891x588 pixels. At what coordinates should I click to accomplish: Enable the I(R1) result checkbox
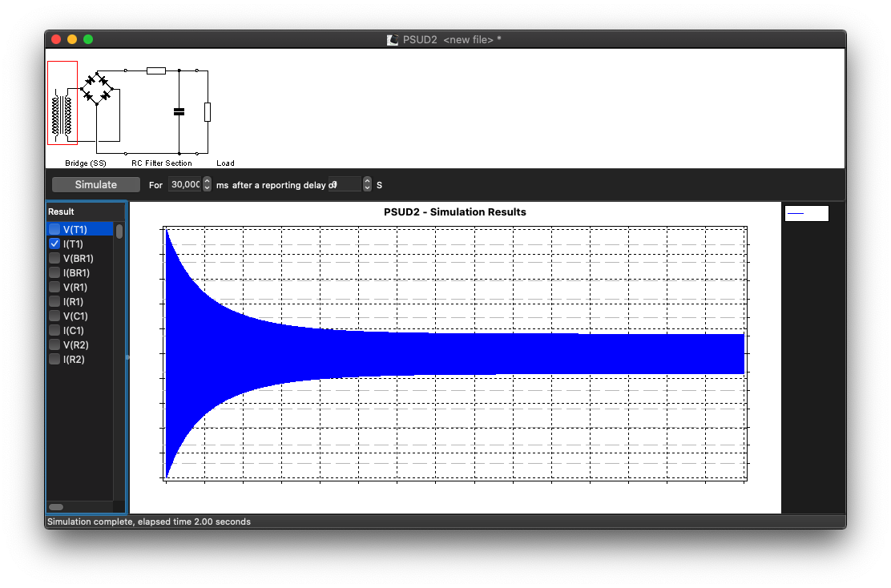(x=54, y=302)
